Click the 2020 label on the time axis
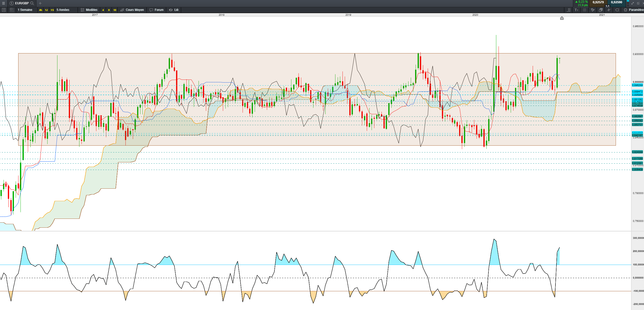 [475, 15]
